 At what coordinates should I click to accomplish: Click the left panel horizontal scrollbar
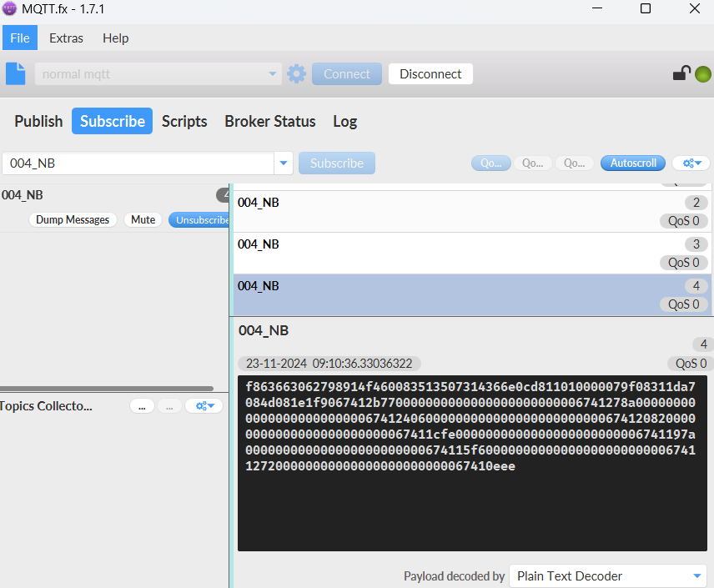pyautogui.click(x=107, y=389)
